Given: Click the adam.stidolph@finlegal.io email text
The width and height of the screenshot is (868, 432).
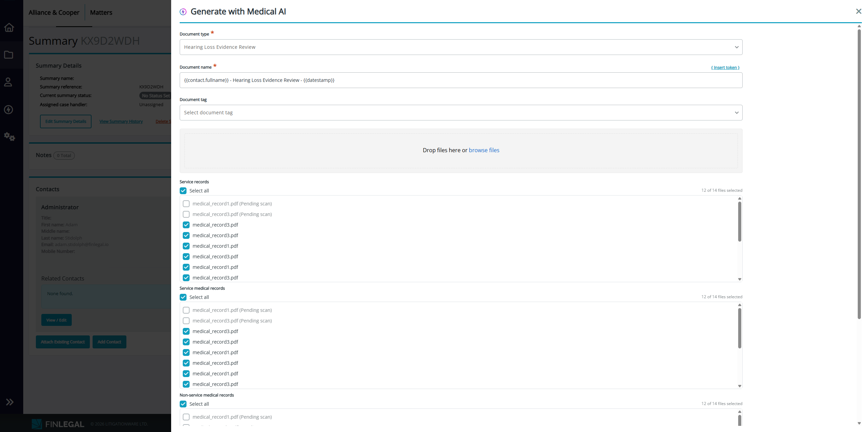Looking at the screenshot, I should 82,245.
